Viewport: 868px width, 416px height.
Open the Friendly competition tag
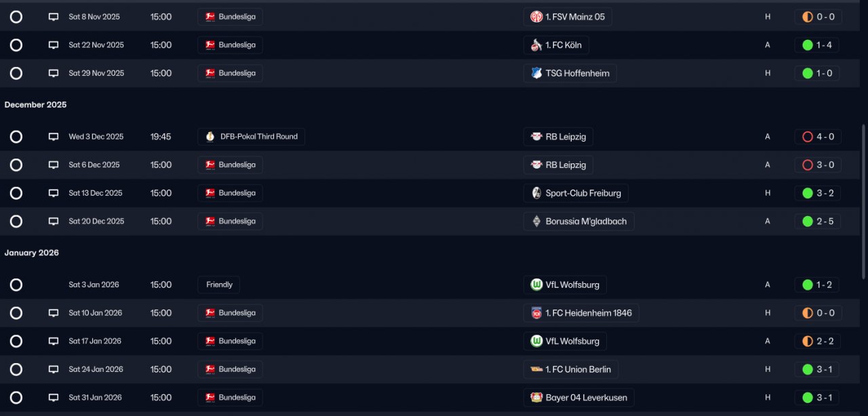[x=219, y=285]
